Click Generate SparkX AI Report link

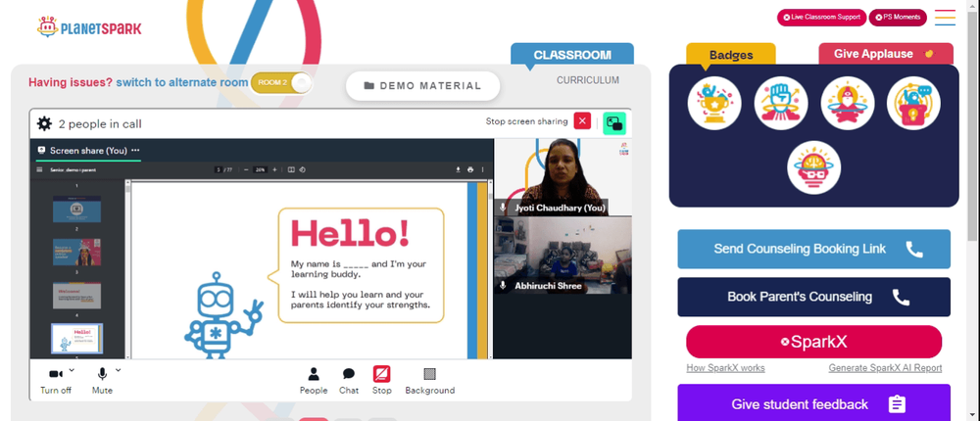(885, 368)
